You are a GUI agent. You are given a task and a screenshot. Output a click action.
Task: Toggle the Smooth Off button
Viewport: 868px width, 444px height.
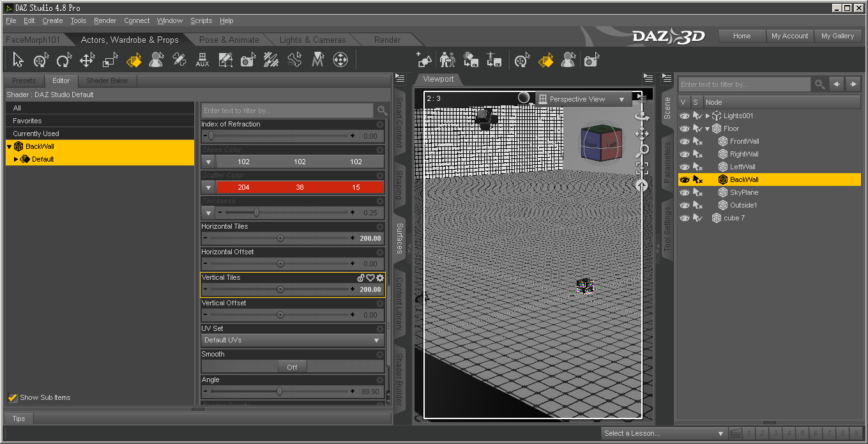[292, 367]
